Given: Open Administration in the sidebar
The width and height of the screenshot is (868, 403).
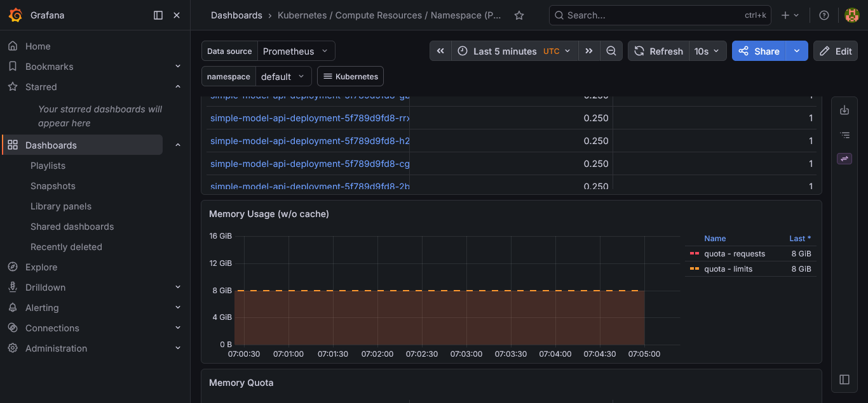Looking at the screenshot, I should click(x=56, y=348).
